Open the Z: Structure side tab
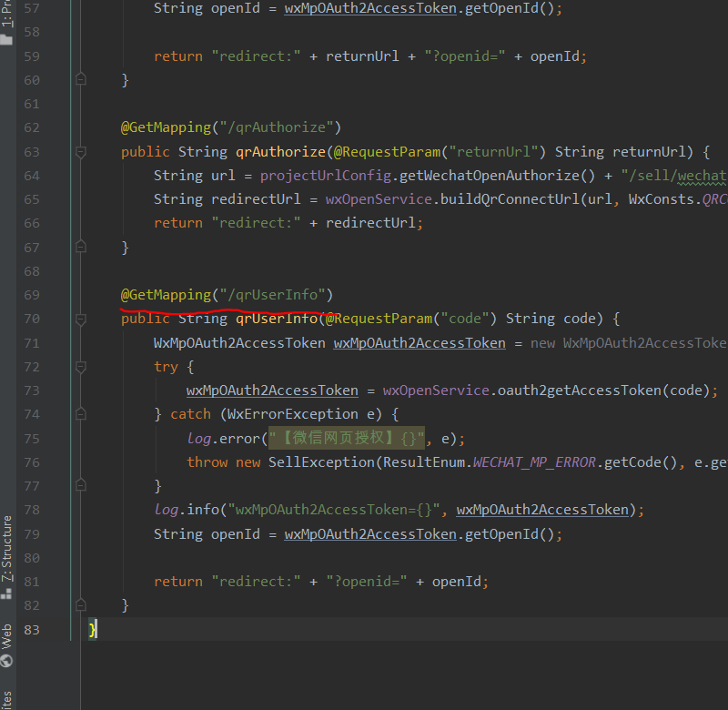Image resolution: width=728 pixels, height=710 pixels. pyautogui.click(x=7, y=547)
